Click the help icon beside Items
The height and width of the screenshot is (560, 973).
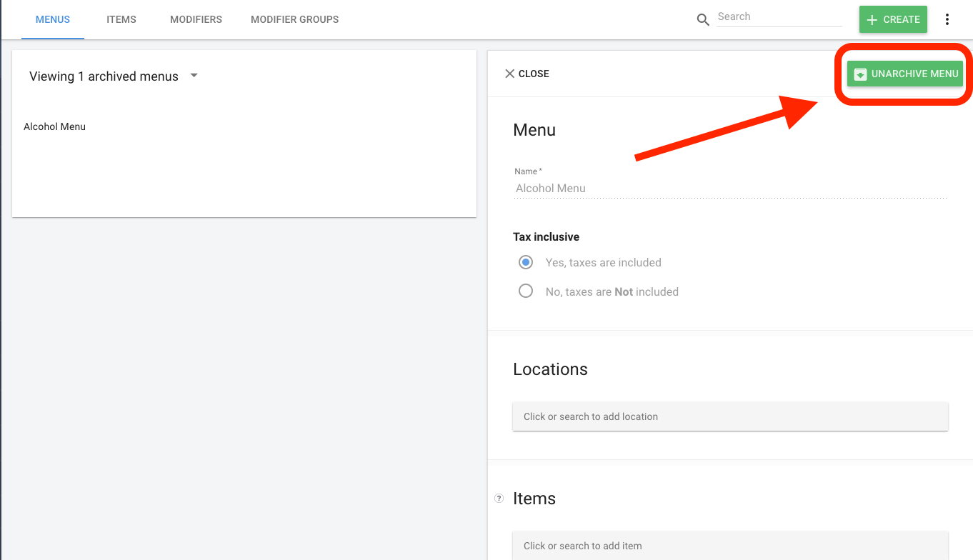[x=499, y=499]
